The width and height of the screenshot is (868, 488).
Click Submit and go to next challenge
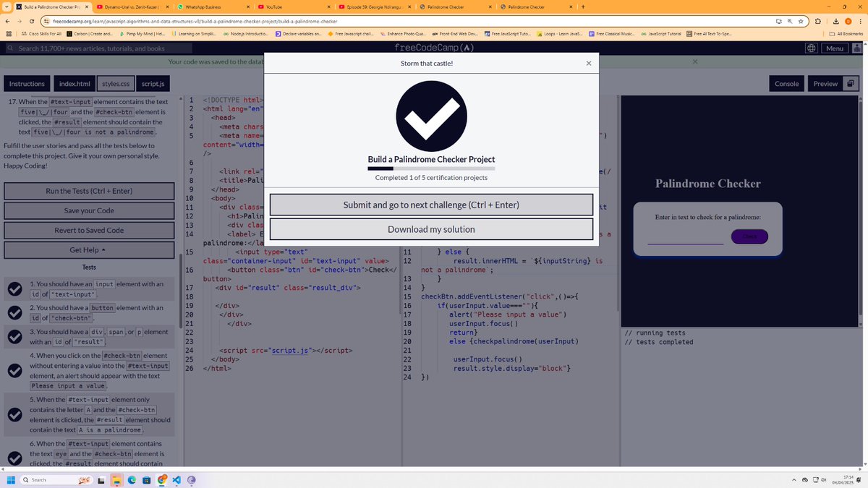[x=431, y=205]
